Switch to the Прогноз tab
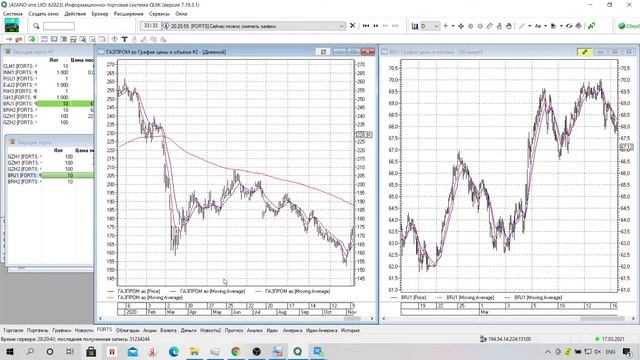 [x=233, y=330]
